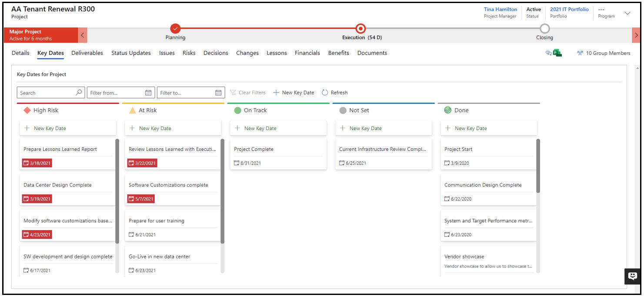Open the calendar icon in Filter from field
The width and height of the screenshot is (644, 298).
[x=147, y=92]
